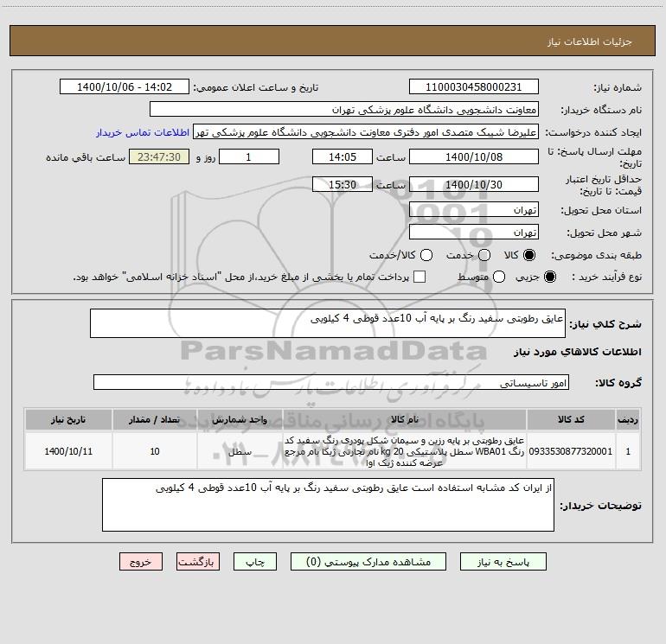Screen dimensions: 666x644
Task: Click the پاسخ به نیاز button
Action: [503, 562]
